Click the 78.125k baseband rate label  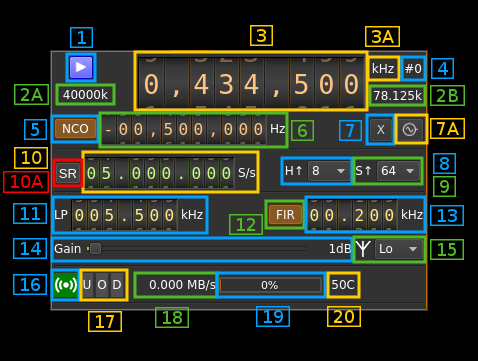[x=398, y=96]
